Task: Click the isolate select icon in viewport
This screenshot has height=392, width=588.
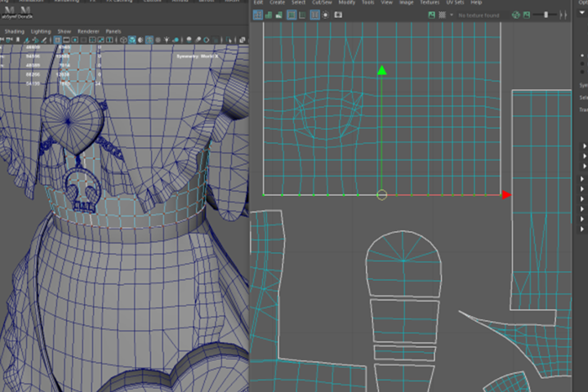Action: click(229, 40)
